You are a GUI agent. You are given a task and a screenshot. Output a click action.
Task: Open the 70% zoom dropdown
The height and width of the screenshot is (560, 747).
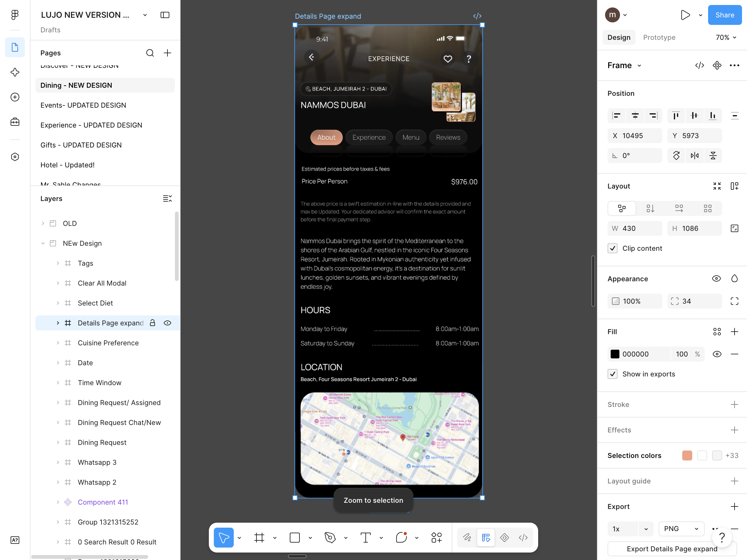click(726, 37)
